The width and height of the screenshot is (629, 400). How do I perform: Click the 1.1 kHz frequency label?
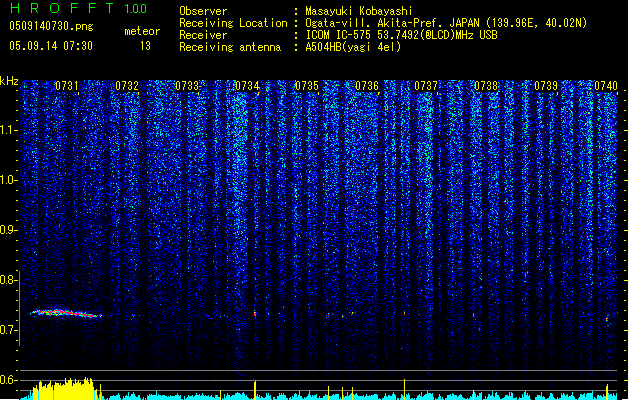pyautogui.click(x=8, y=130)
